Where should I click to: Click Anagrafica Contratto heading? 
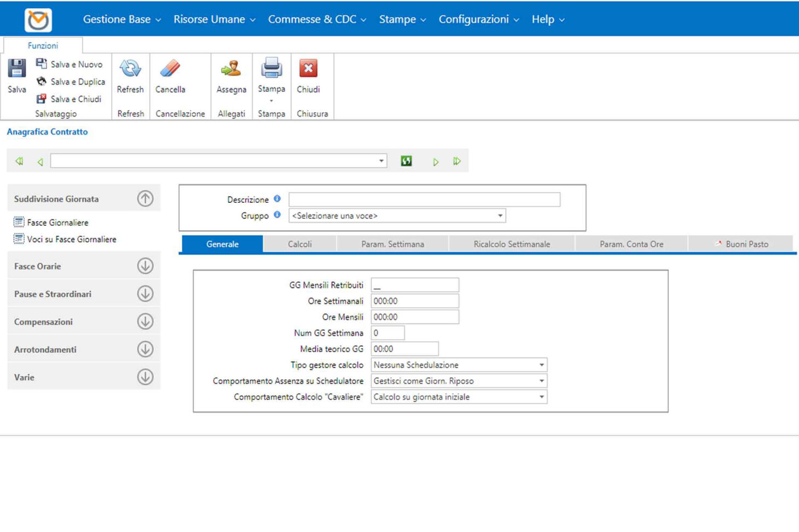coord(47,132)
